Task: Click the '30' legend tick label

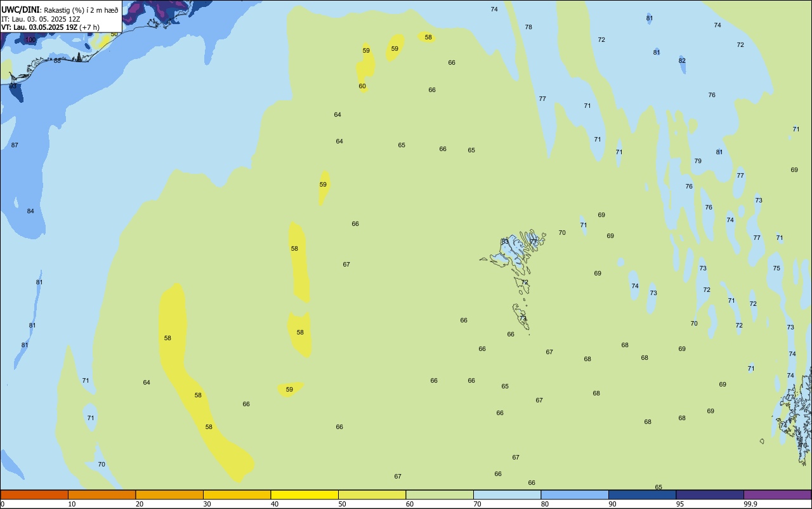Action: coord(207,504)
